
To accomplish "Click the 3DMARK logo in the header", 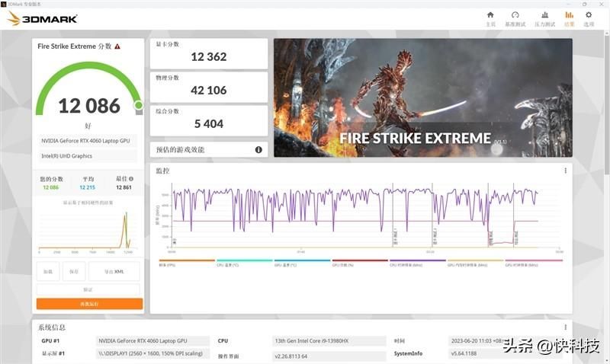I will [x=43, y=18].
